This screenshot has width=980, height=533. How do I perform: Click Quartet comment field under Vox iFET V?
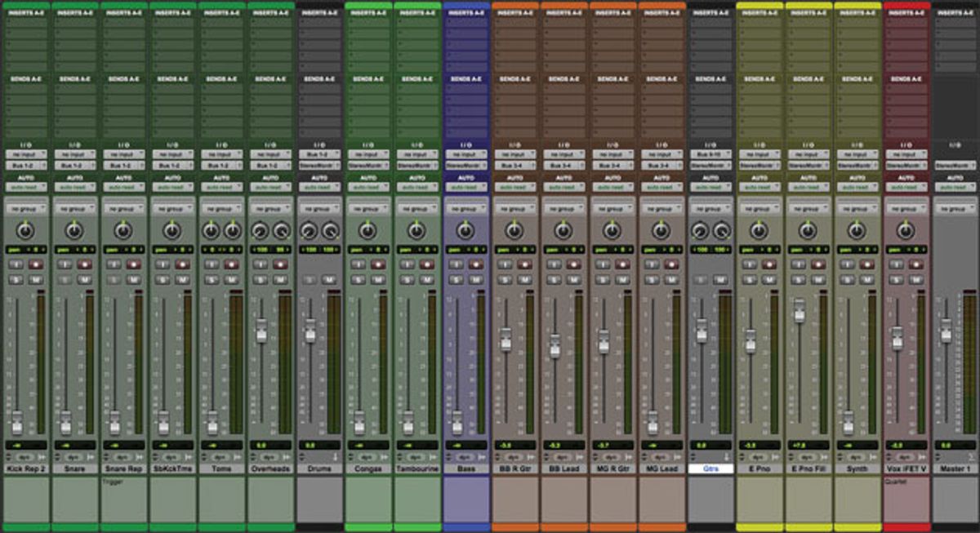[x=906, y=499]
